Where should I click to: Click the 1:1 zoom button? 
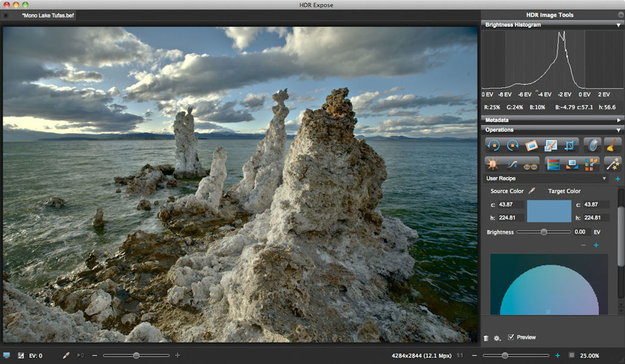point(459,355)
